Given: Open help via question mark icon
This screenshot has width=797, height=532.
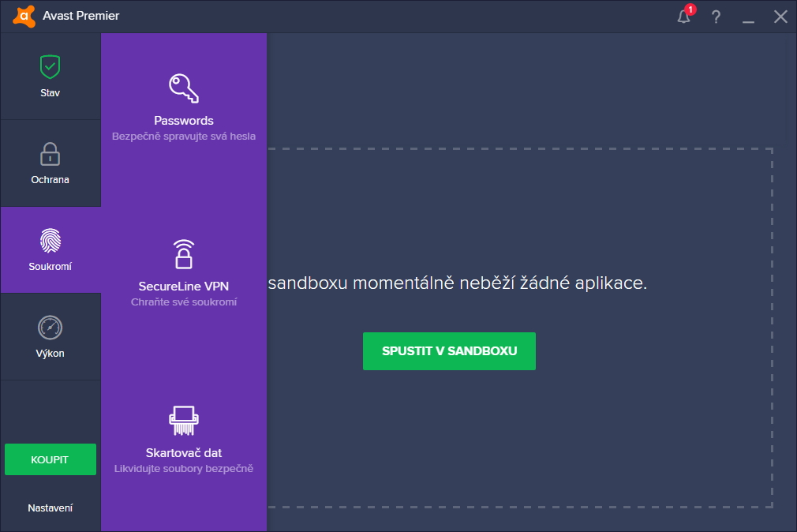Looking at the screenshot, I should click(716, 17).
